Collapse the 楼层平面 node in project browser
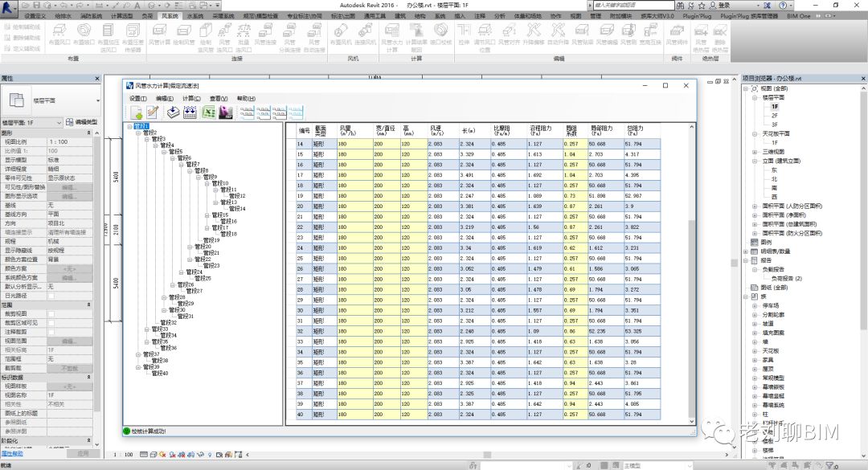The height and width of the screenshot is (470, 868). coord(755,97)
